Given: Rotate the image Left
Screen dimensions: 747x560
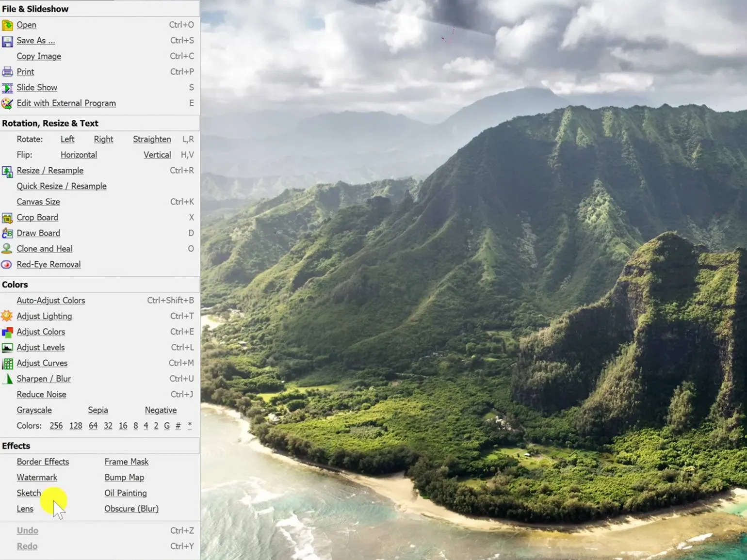Looking at the screenshot, I should pyautogui.click(x=67, y=139).
